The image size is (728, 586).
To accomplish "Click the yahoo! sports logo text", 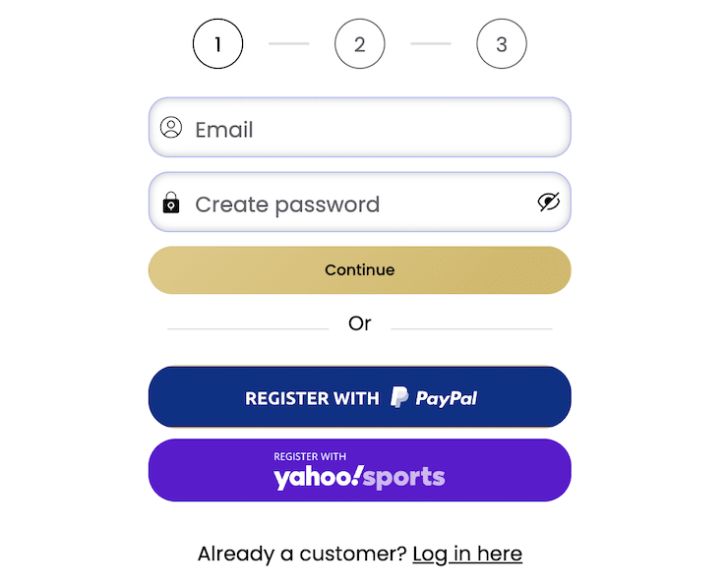I will (x=359, y=478).
